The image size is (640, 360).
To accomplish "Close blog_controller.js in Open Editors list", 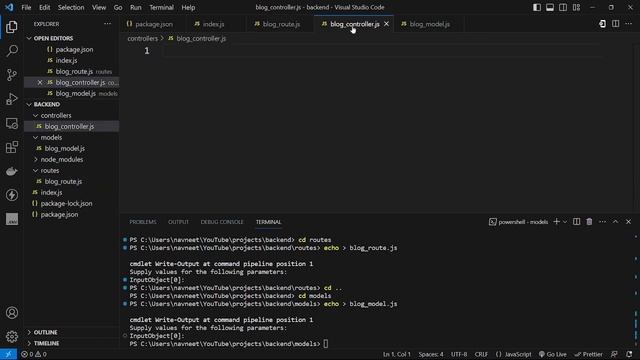I will (40, 82).
